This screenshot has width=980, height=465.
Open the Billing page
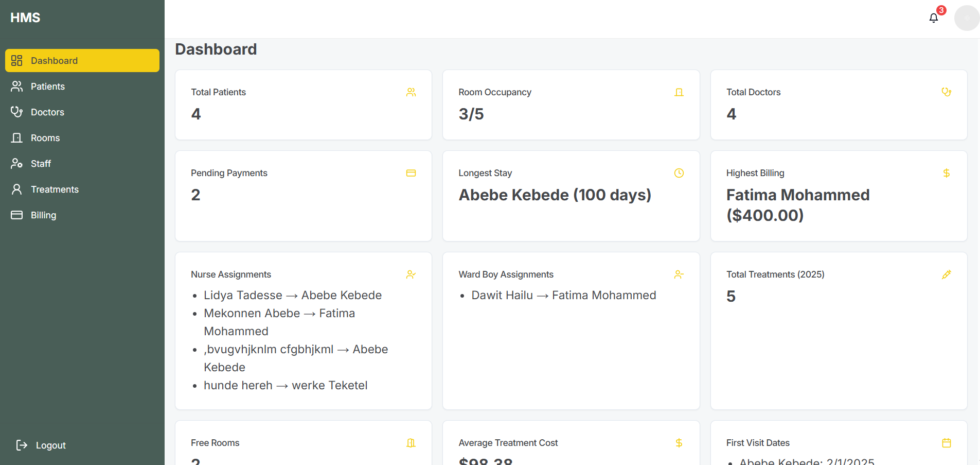(43, 215)
